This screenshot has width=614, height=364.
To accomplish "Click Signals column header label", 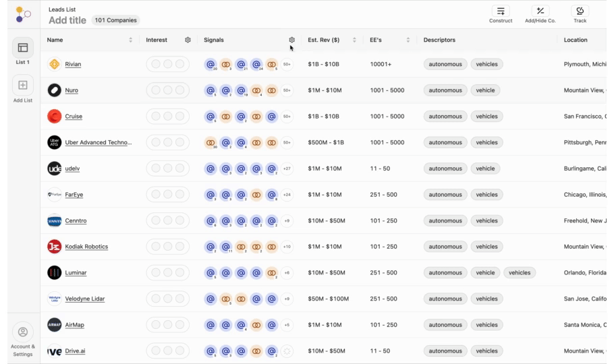I will [x=214, y=40].
